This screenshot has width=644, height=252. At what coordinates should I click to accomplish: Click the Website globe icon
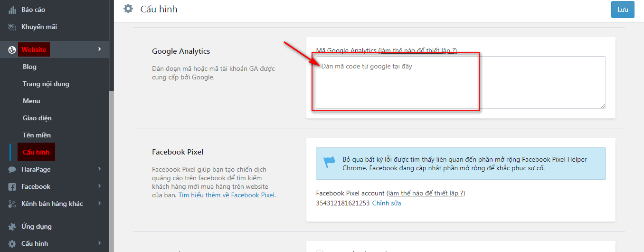coord(12,49)
